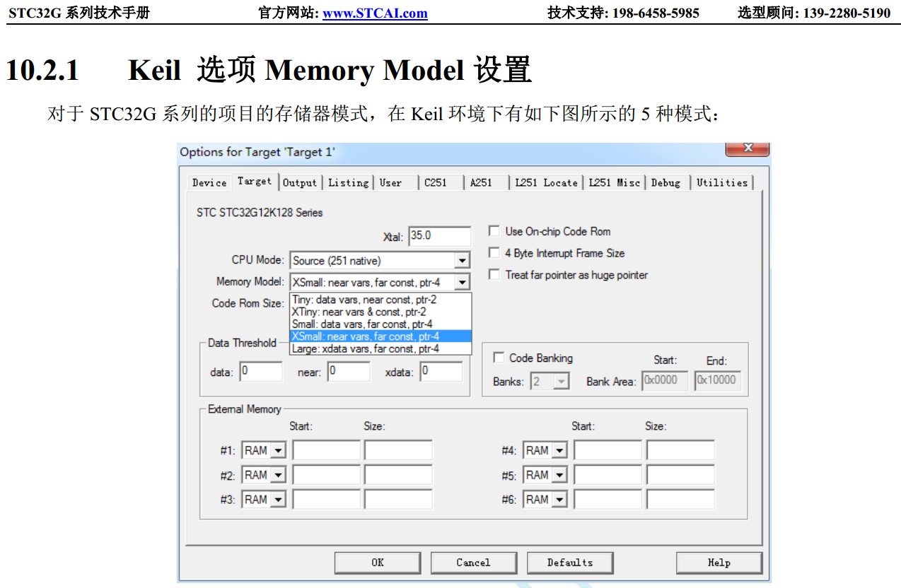Switch to the Device tab
The height and width of the screenshot is (588, 901).
(209, 182)
